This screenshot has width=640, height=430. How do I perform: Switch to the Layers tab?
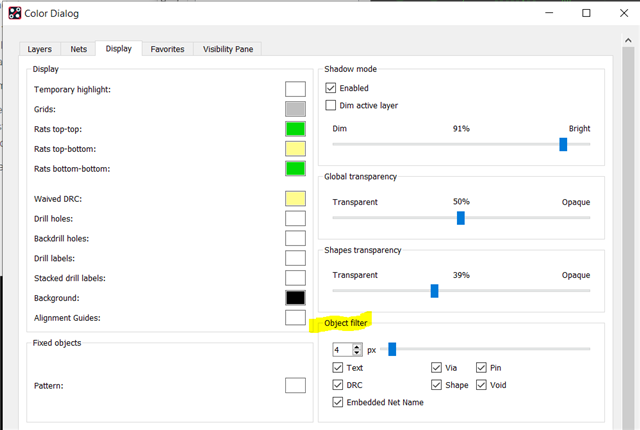pyautogui.click(x=40, y=48)
